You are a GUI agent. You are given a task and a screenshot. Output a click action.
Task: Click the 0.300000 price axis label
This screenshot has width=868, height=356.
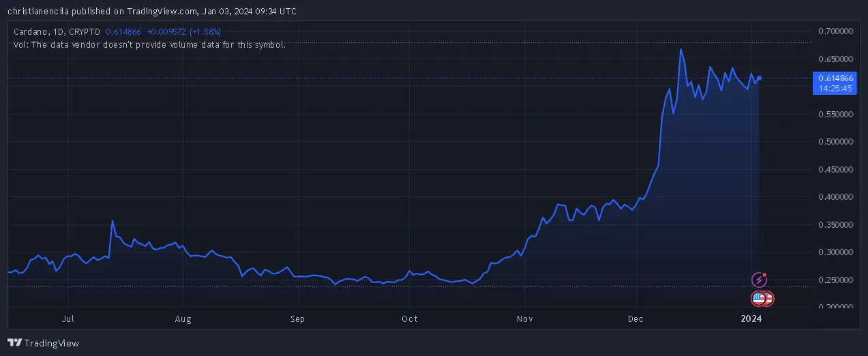[835, 252]
